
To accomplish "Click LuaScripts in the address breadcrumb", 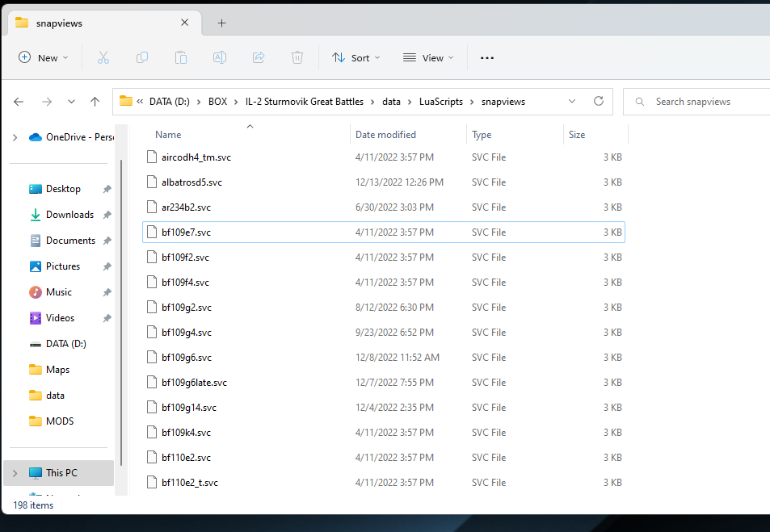I will click(440, 102).
